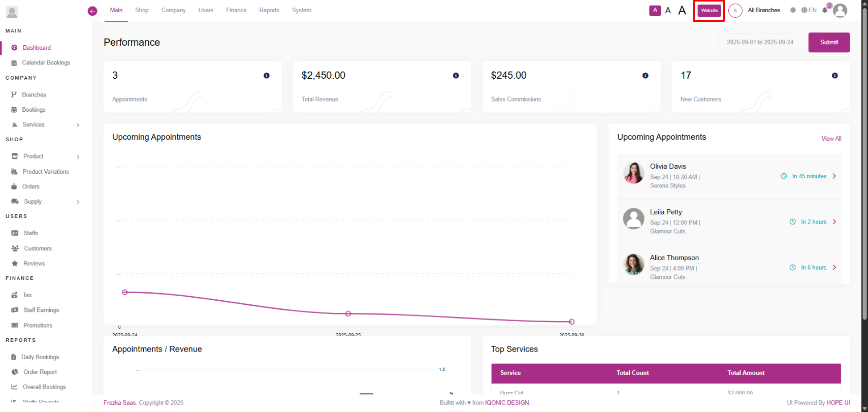Open the All Branches selector
The image size is (868, 412).
[x=763, y=10]
